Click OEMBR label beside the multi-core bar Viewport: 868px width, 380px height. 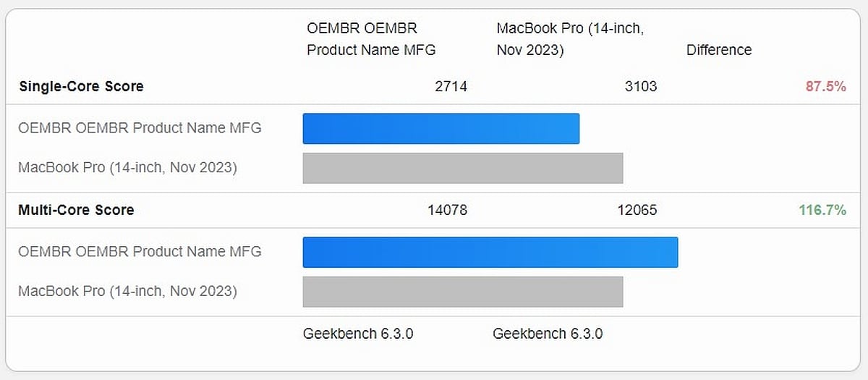[140, 252]
